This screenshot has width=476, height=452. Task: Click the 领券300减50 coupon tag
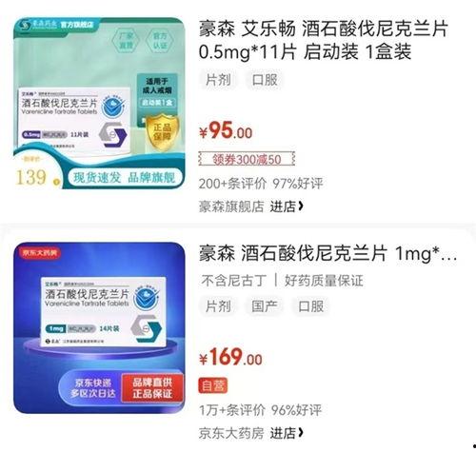pyautogui.click(x=247, y=159)
